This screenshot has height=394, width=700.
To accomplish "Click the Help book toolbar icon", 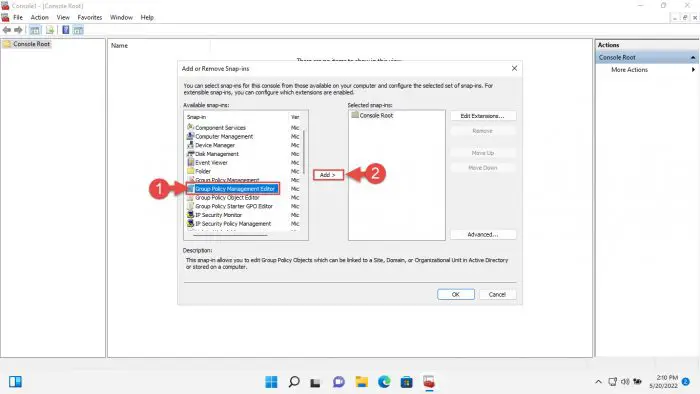I will tap(66, 30).
